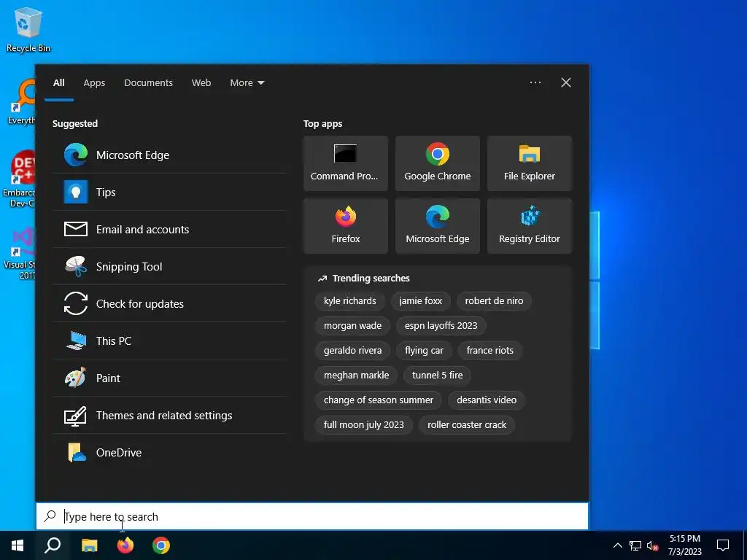The width and height of the screenshot is (747, 560).
Task: Select full moon july 2023 search
Action: 363,424
